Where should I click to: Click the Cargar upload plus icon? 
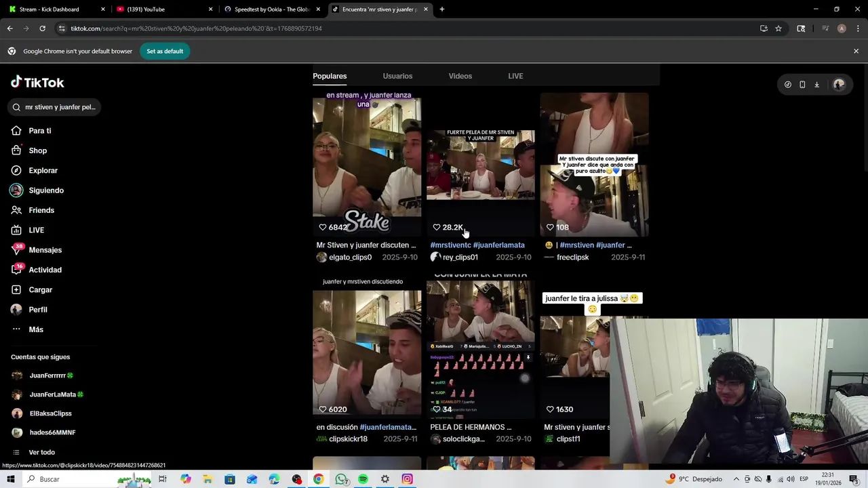click(x=16, y=289)
